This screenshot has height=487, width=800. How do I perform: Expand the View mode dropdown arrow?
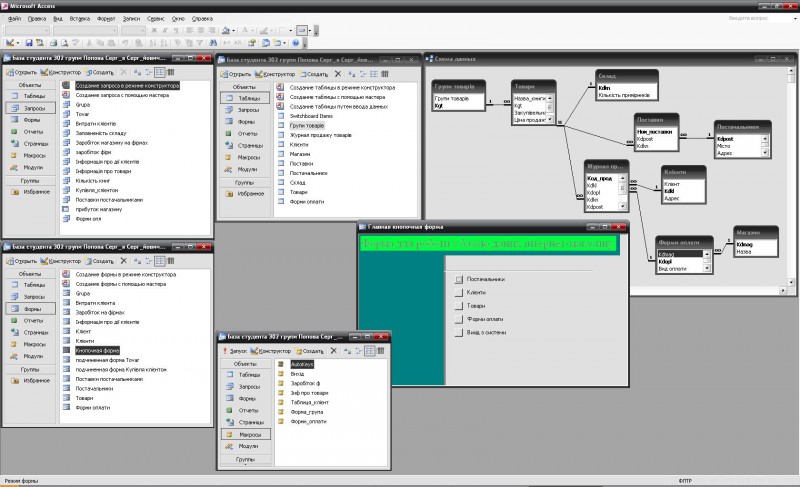[x=18, y=43]
